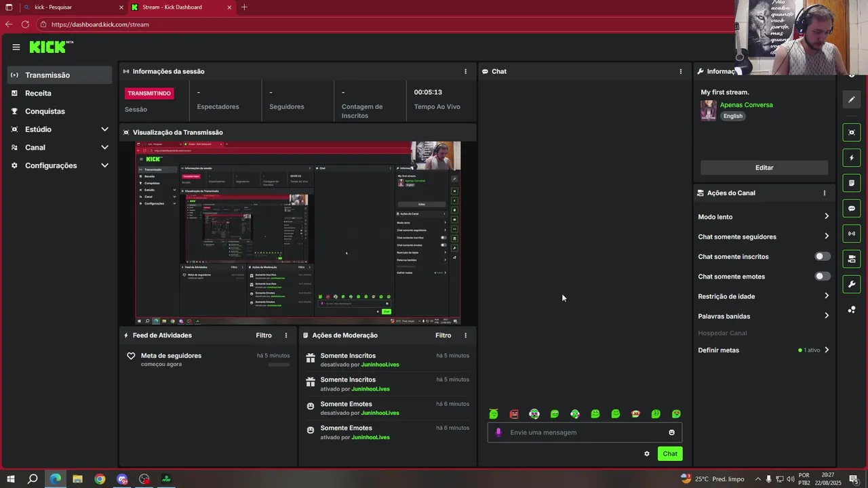Open Windows taskbar search
Screen dimensions: 868x488
point(33,479)
